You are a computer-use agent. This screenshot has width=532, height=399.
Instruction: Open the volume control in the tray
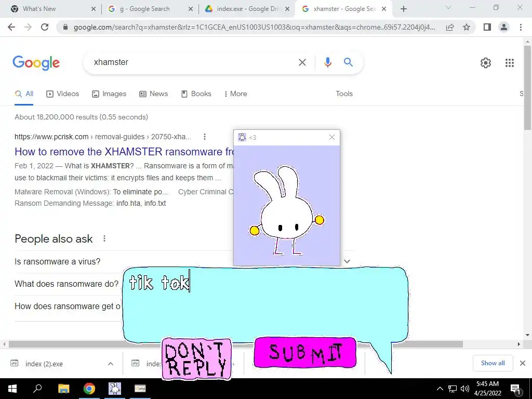pyautogui.click(x=465, y=389)
